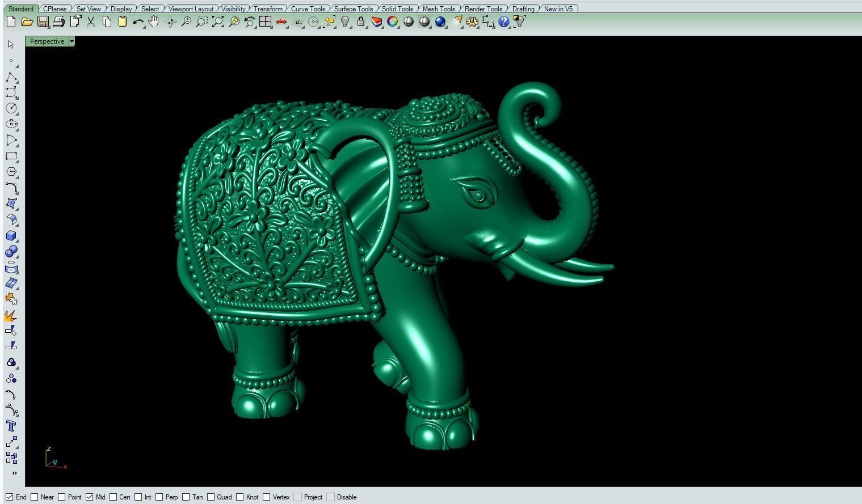
Task: Open the Select toolbar tab
Action: [x=150, y=9]
